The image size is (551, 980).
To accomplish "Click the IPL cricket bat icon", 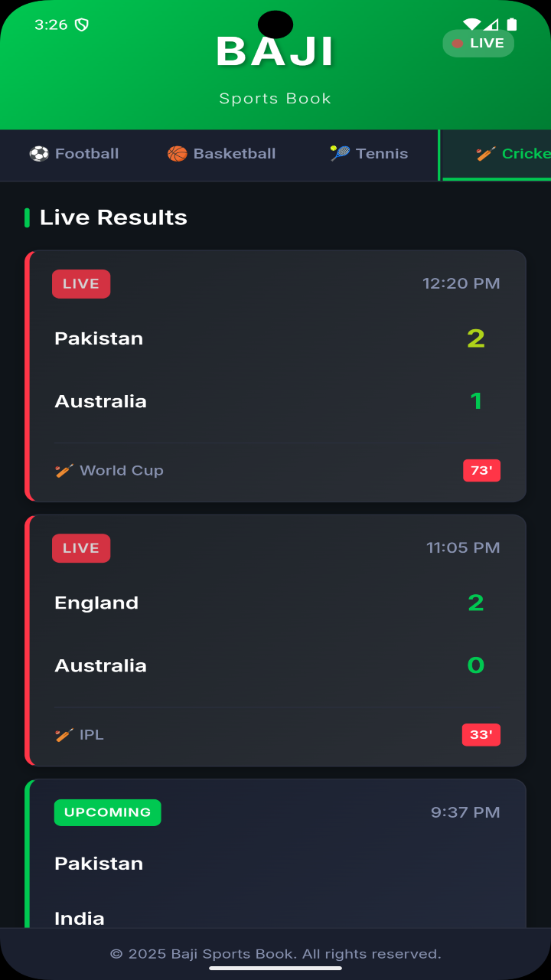I will click(64, 735).
